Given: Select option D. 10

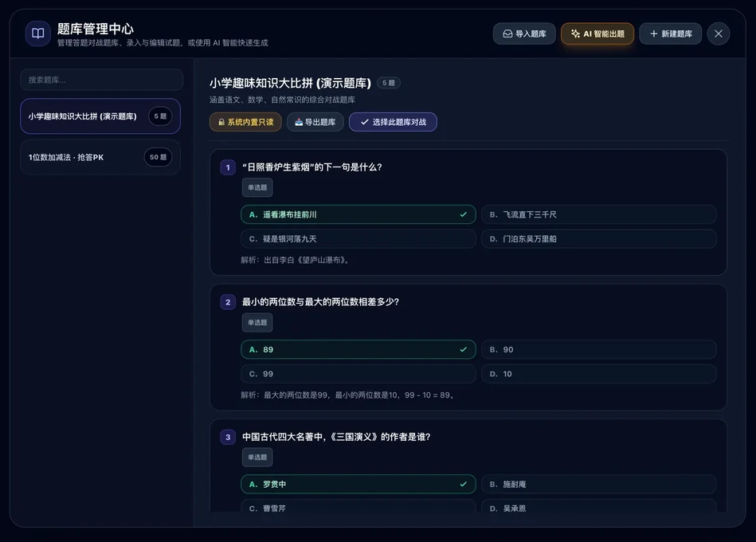Looking at the screenshot, I should pyautogui.click(x=599, y=374).
